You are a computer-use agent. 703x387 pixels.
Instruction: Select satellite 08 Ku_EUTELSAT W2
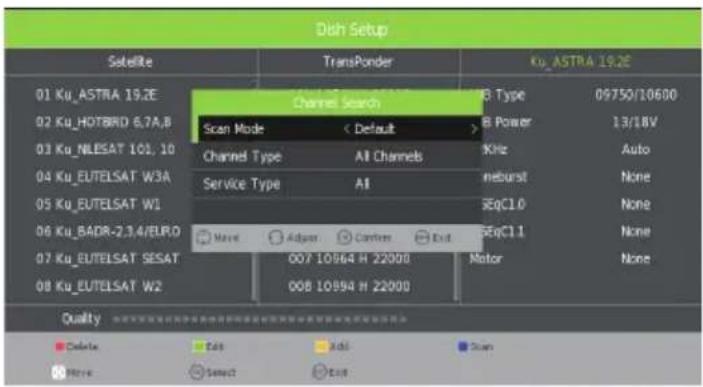coord(99,286)
